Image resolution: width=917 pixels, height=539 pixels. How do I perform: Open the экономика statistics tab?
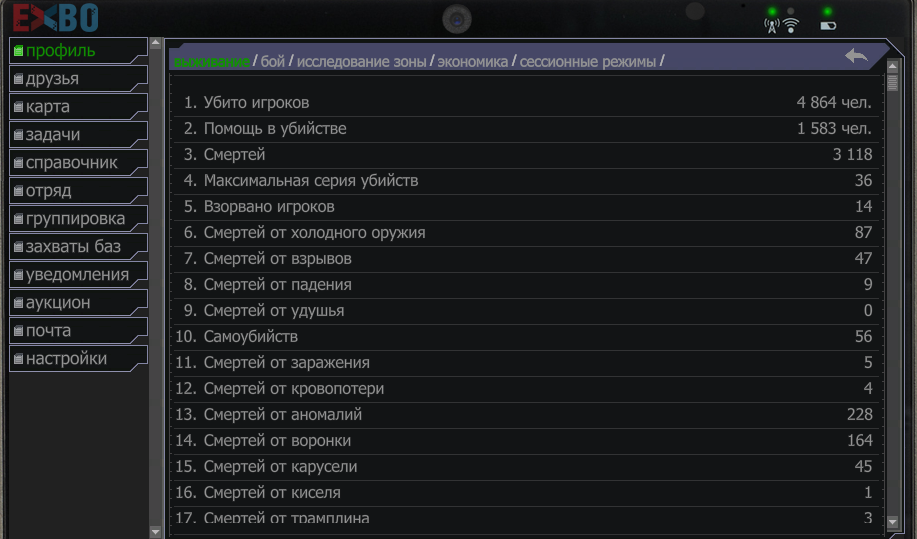pos(473,61)
